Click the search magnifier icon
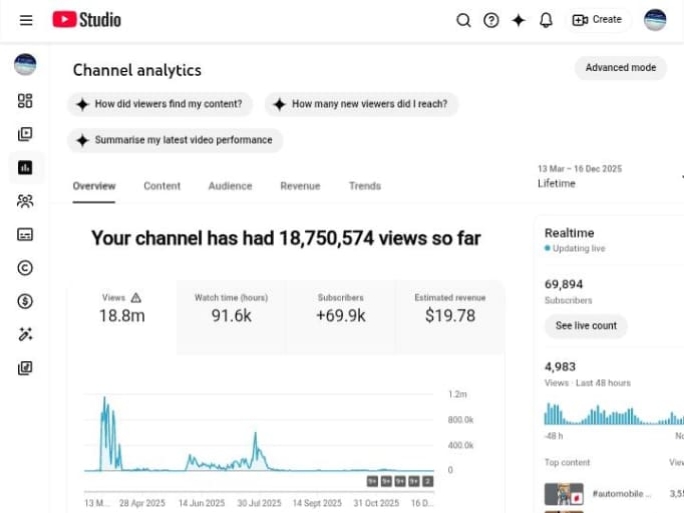Image resolution: width=684 pixels, height=513 pixels. 463,20
